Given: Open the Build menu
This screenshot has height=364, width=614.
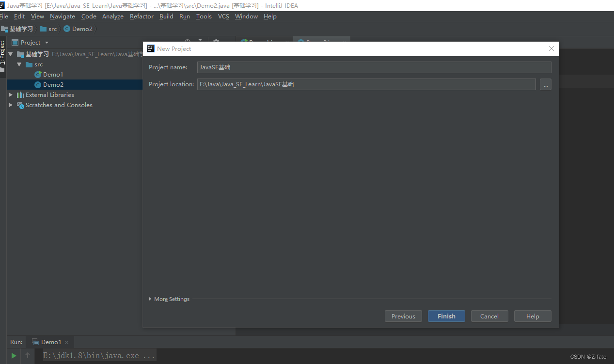Looking at the screenshot, I should [x=166, y=16].
